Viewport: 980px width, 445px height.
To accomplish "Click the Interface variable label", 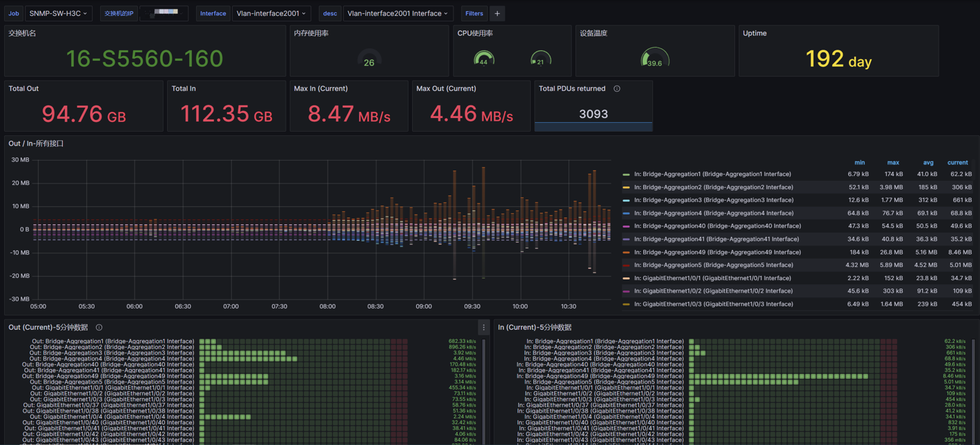I will pos(213,13).
